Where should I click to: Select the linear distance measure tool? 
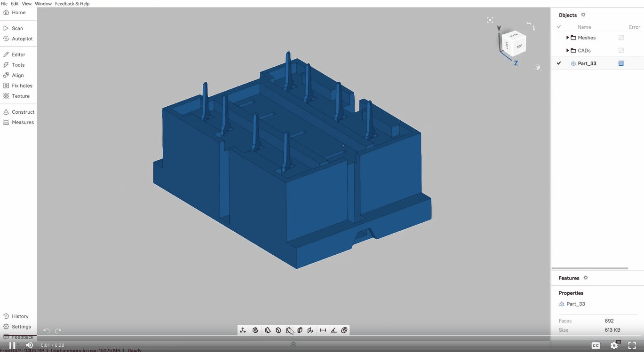tap(323, 330)
